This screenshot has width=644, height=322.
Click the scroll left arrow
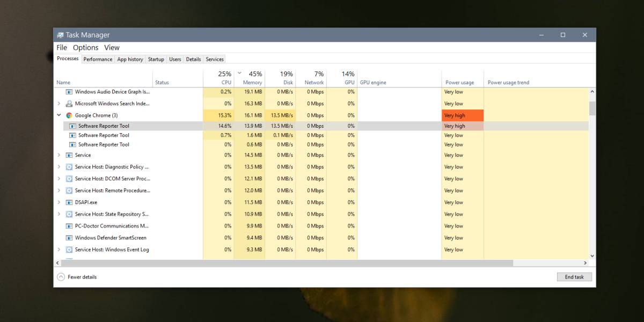[x=58, y=263]
